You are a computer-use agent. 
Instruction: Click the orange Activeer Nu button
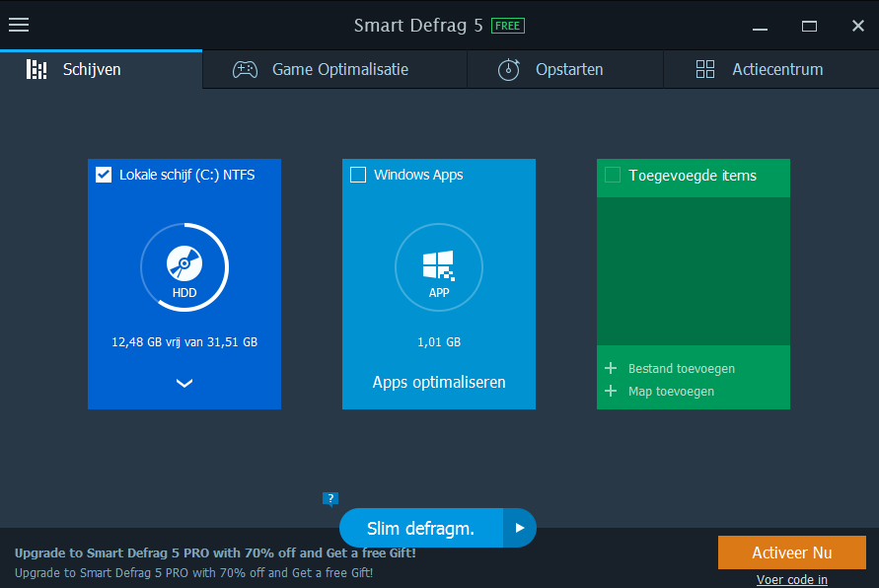(791, 552)
